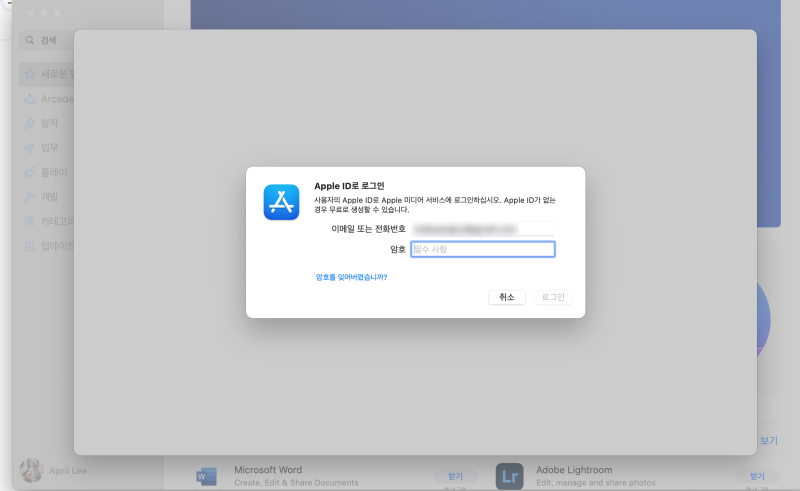Click 받기 button for Microsoft Word
Image resolution: width=800 pixels, height=491 pixels.
point(455,476)
